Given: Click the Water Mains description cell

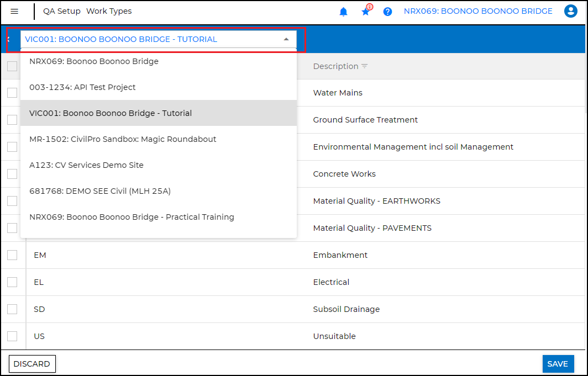Looking at the screenshot, I should tap(338, 93).
